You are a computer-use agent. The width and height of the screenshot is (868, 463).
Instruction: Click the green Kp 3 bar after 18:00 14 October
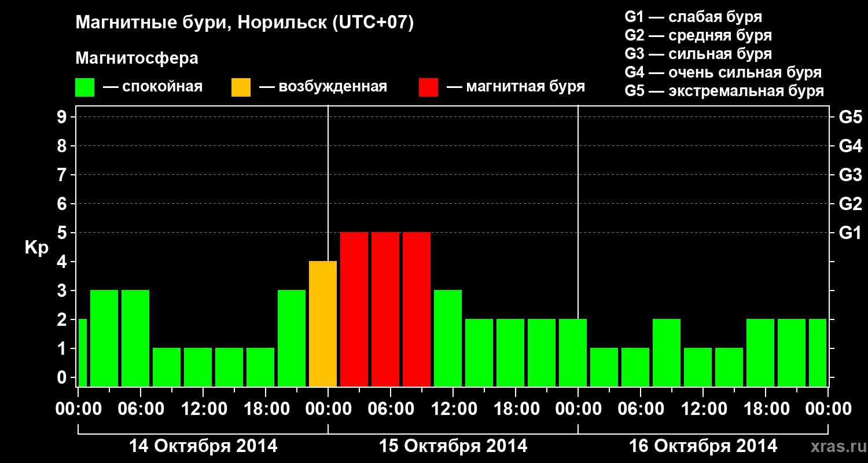[292, 339]
